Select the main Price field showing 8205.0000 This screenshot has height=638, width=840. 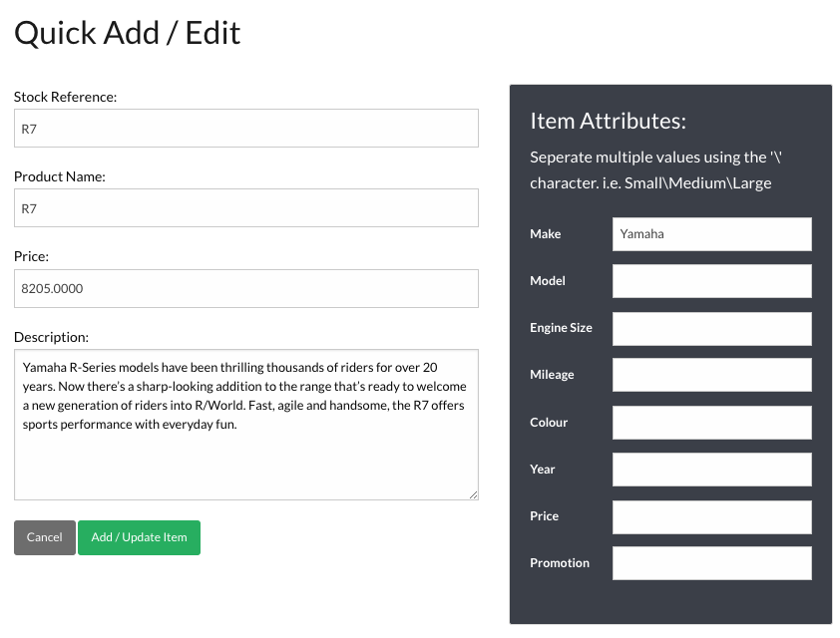pyautogui.click(x=245, y=288)
